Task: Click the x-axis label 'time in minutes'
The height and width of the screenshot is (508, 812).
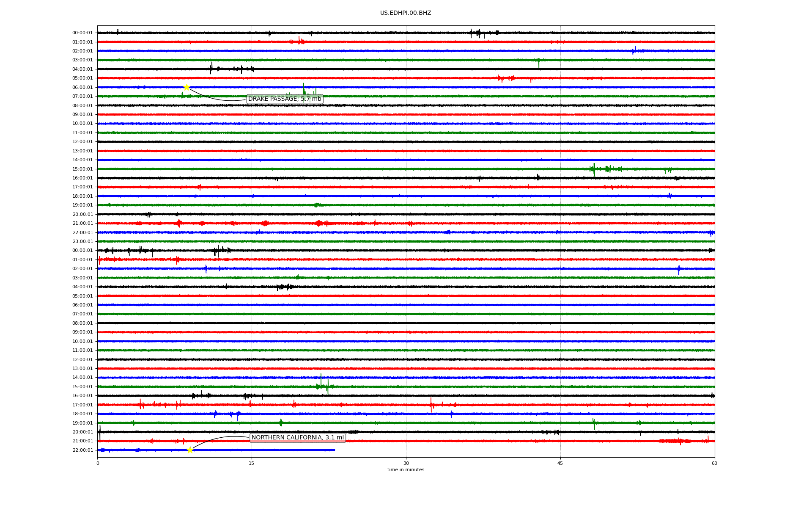Action: click(x=406, y=470)
